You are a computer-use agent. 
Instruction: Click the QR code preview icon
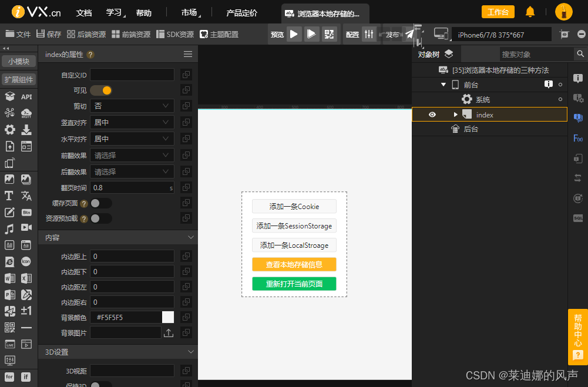coord(330,34)
